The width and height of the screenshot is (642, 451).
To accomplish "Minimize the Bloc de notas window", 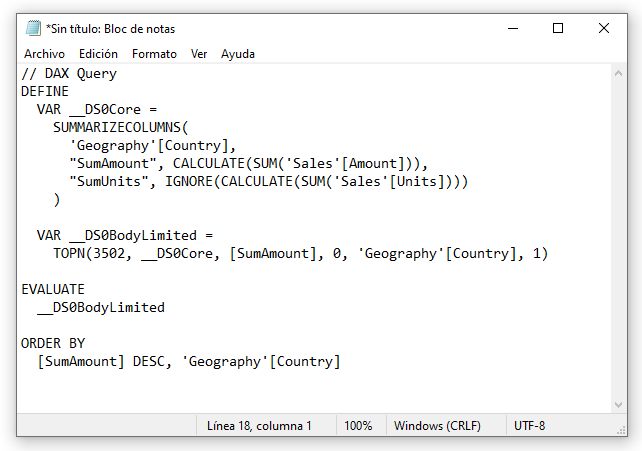I will (511, 29).
